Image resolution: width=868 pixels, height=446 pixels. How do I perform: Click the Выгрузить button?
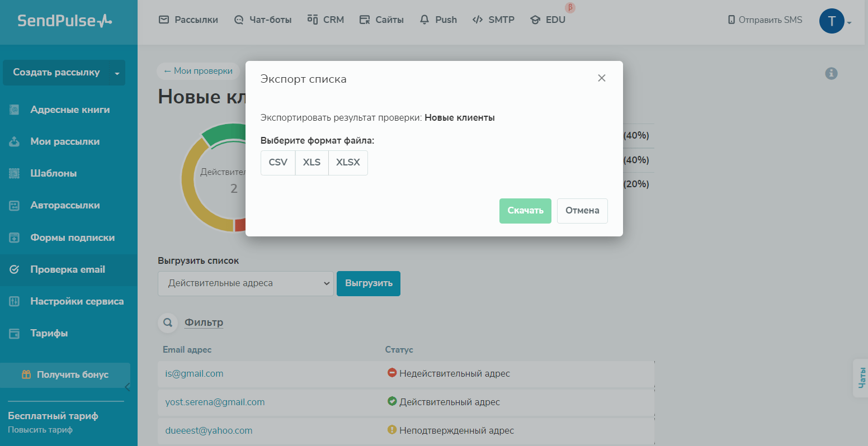tap(369, 283)
